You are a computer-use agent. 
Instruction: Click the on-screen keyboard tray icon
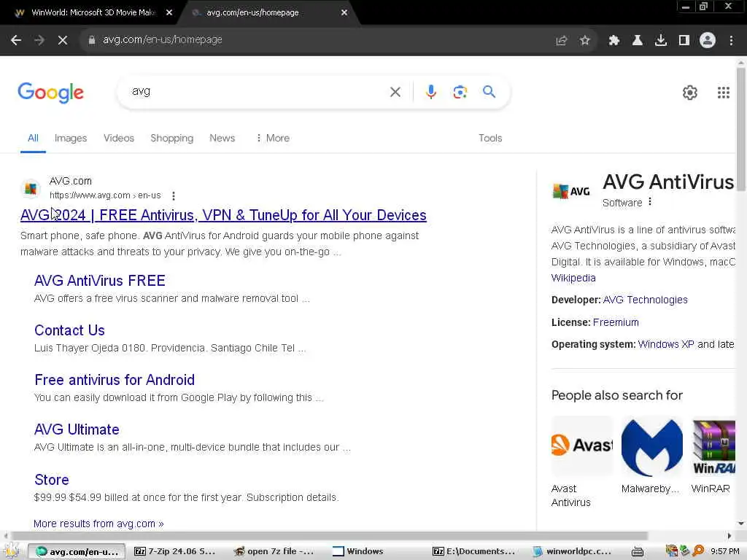(638, 552)
